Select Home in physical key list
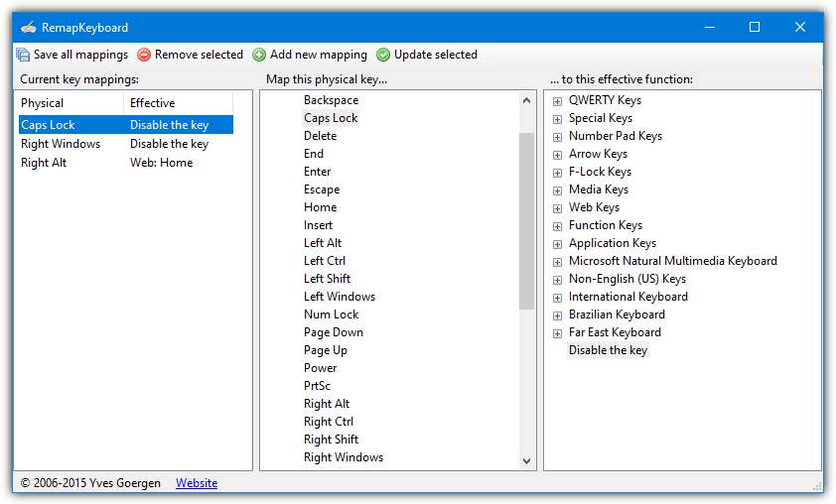 click(321, 207)
